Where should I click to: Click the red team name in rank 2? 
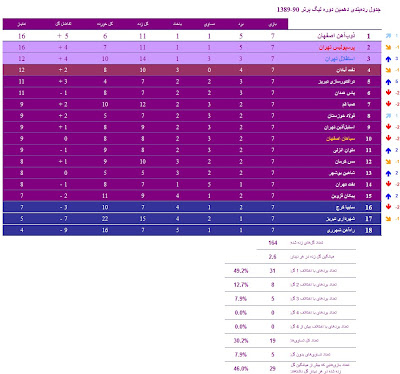pyautogui.click(x=337, y=47)
